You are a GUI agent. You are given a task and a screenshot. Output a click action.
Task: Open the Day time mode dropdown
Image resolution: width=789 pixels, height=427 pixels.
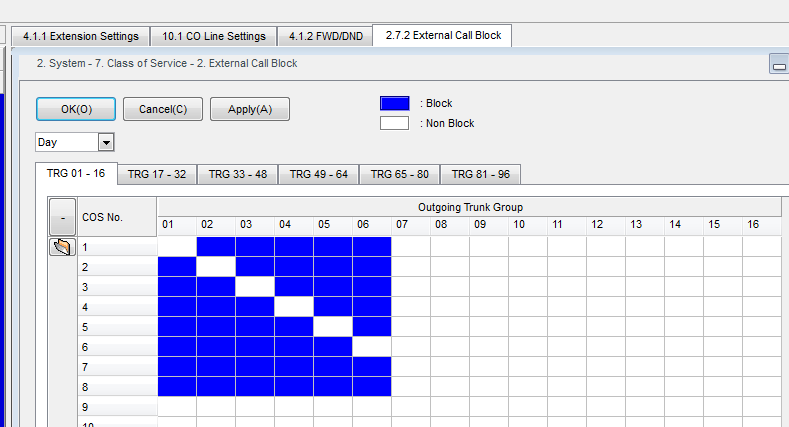106,142
